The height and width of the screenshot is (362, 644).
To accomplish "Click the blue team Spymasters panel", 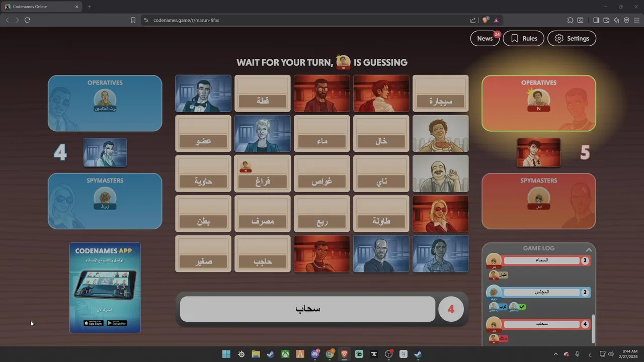I will (x=105, y=201).
